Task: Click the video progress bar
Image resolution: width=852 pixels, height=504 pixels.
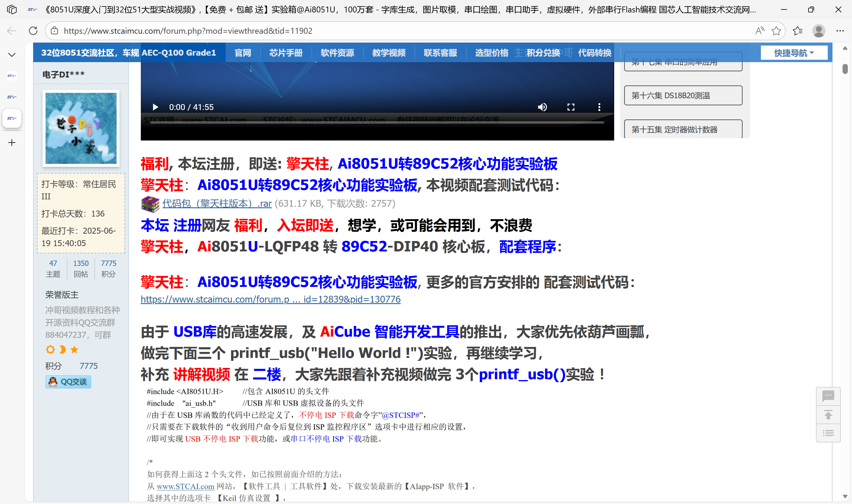Action: pyautogui.click(x=377, y=122)
